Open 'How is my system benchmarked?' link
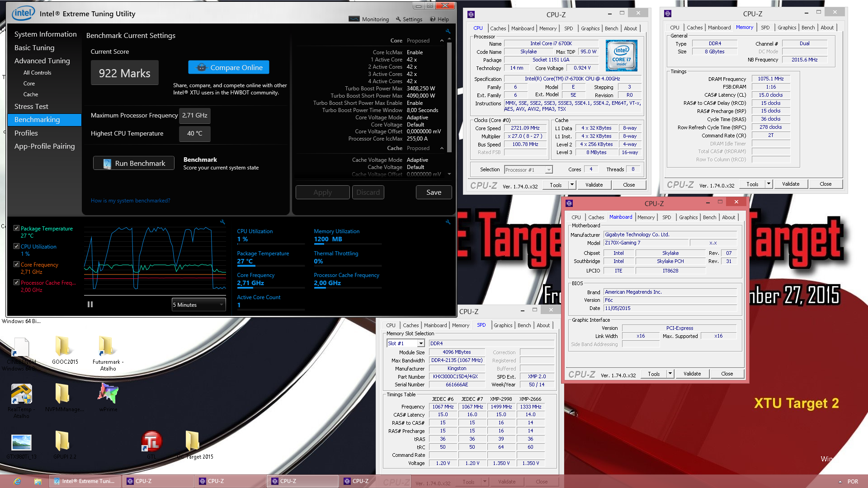Viewport: 868px width, 488px height. [x=130, y=201]
